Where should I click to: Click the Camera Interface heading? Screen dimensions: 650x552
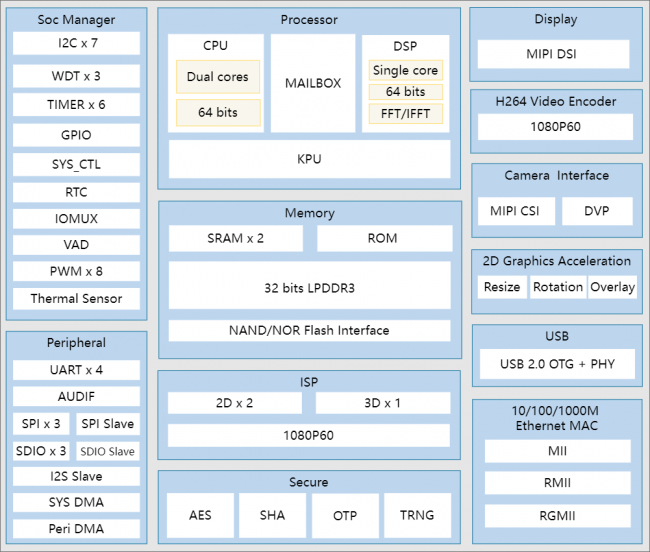point(557,175)
